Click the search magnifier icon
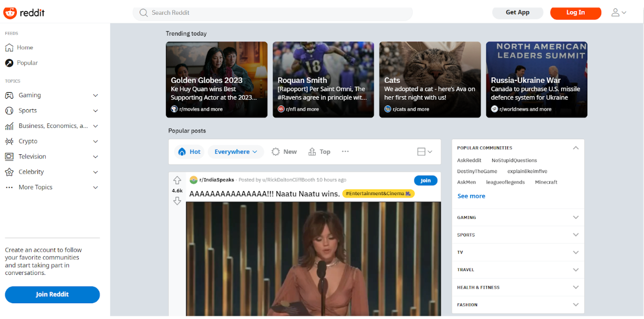644x319 pixels. click(x=143, y=13)
